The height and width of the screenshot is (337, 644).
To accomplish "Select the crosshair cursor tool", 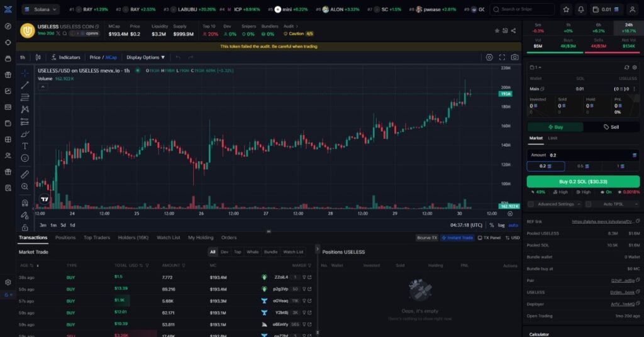I will (25, 73).
